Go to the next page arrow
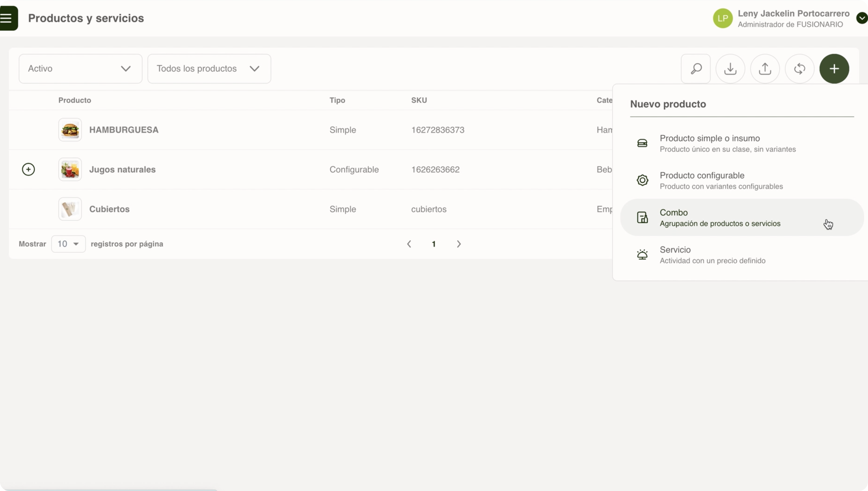Image resolution: width=868 pixels, height=491 pixels. click(459, 244)
